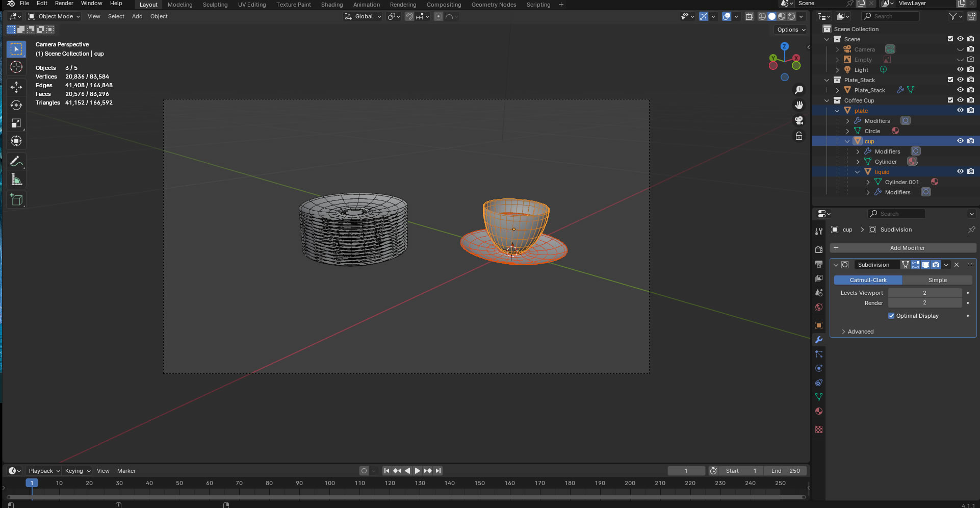Activate the Rotate tool
This screenshot has width=980, height=508.
point(16,105)
